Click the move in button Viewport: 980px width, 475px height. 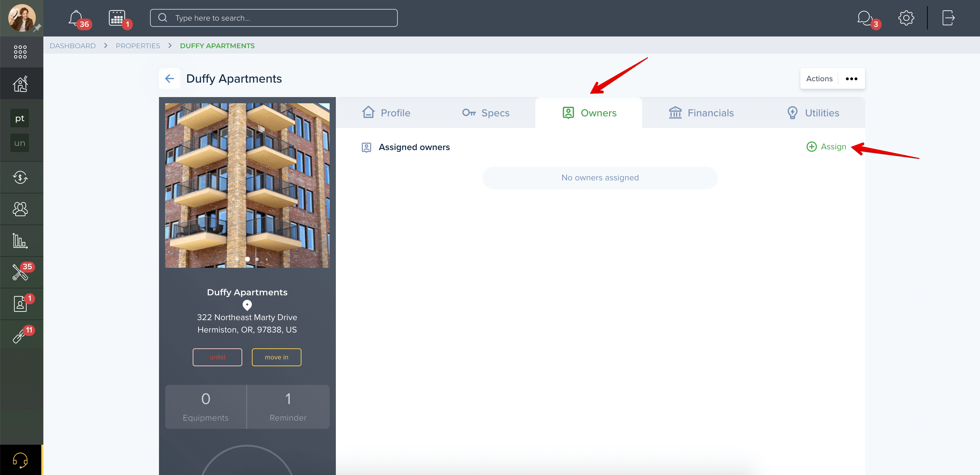[x=277, y=357]
